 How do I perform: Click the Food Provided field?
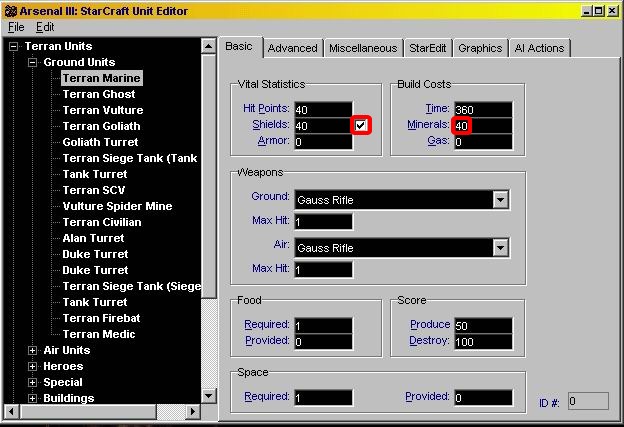[323, 341]
